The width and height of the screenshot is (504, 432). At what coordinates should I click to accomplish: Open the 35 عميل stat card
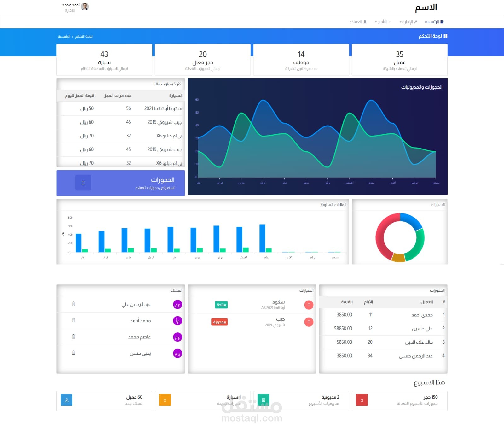pyautogui.click(x=399, y=60)
